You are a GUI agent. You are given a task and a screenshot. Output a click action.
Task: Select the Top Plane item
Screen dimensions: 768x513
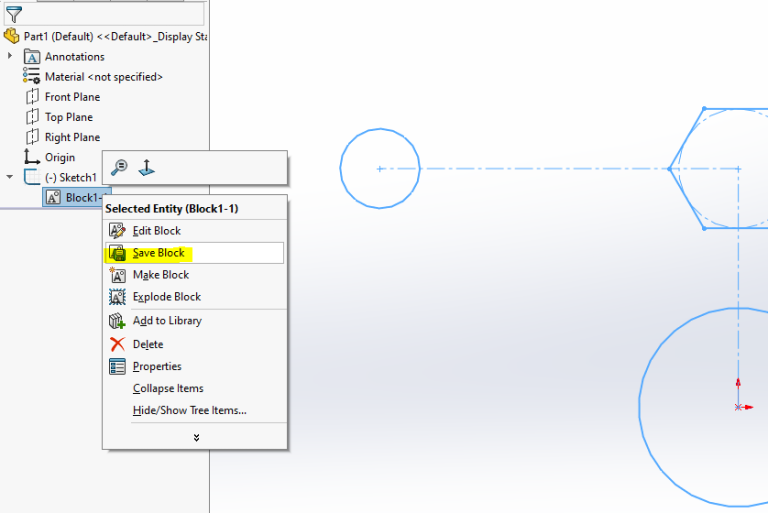(69, 117)
